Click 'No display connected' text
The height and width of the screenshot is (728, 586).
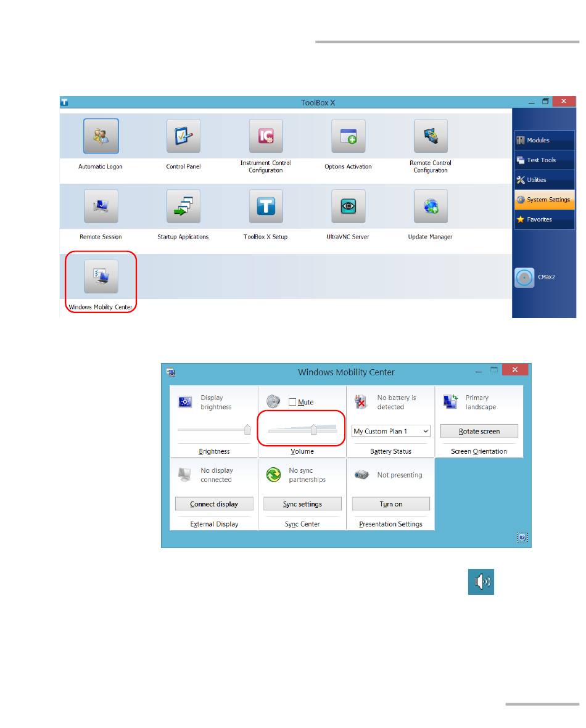(x=217, y=475)
